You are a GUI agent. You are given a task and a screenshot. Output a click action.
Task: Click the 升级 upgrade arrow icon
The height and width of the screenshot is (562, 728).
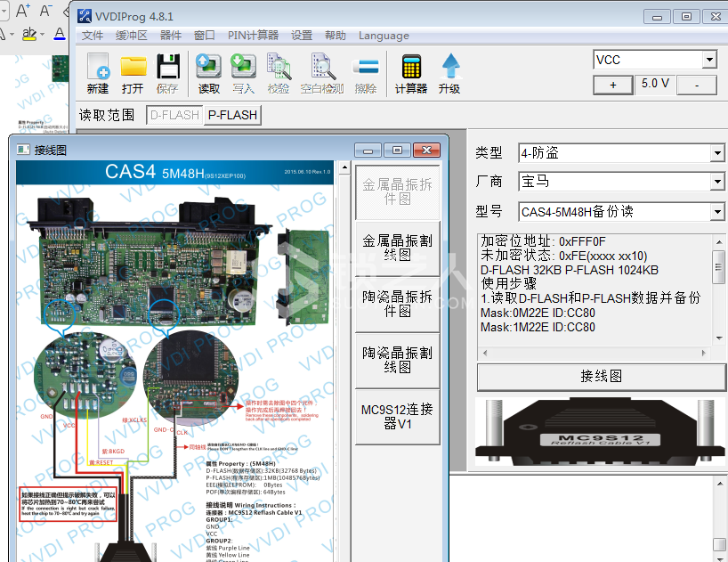(450, 73)
